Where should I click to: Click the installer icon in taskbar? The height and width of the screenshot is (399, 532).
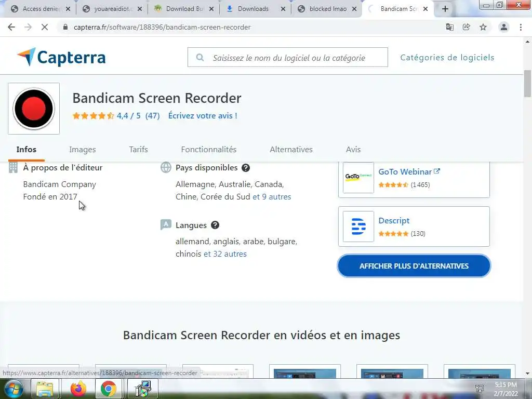(x=143, y=389)
